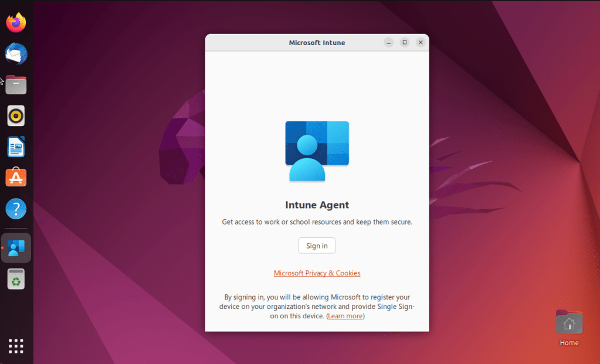Close the Microsoft Intune window
600x364 pixels.
pyautogui.click(x=421, y=42)
